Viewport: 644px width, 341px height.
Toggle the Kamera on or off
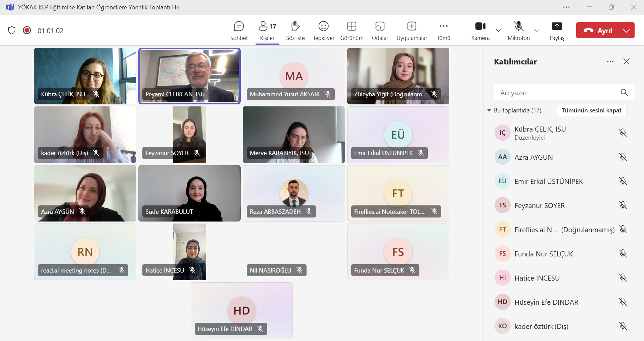(x=480, y=31)
